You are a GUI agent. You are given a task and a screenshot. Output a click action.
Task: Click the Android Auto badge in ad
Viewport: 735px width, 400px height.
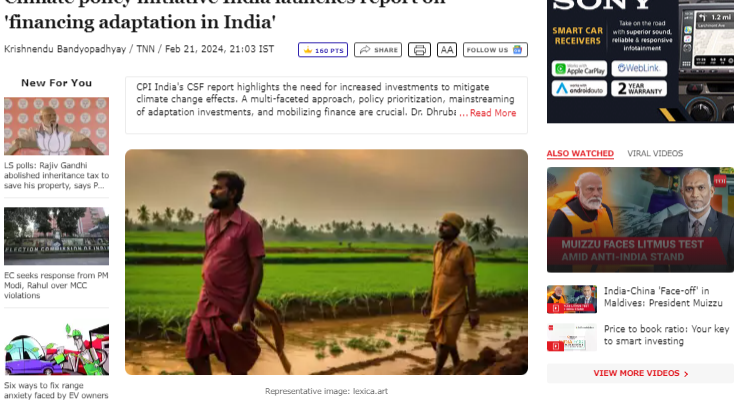tap(579, 89)
